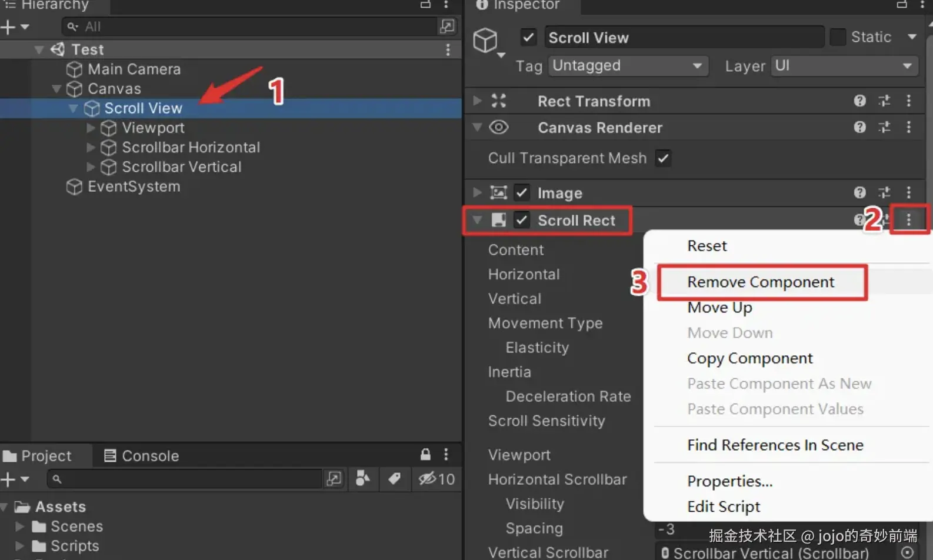Click the Hierarchy search field
Screen dimensions: 933x560
(249, 26)
